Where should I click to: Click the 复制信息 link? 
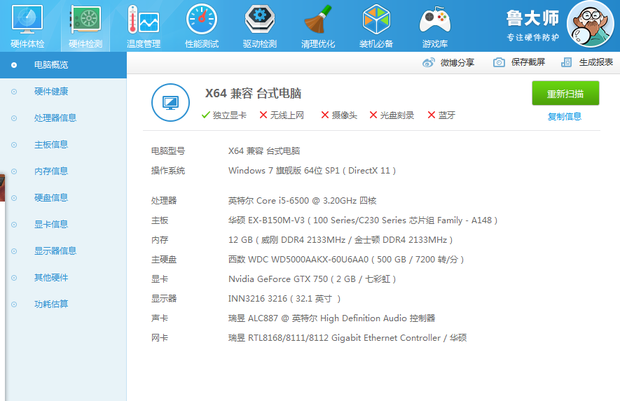tap(565, 117)
